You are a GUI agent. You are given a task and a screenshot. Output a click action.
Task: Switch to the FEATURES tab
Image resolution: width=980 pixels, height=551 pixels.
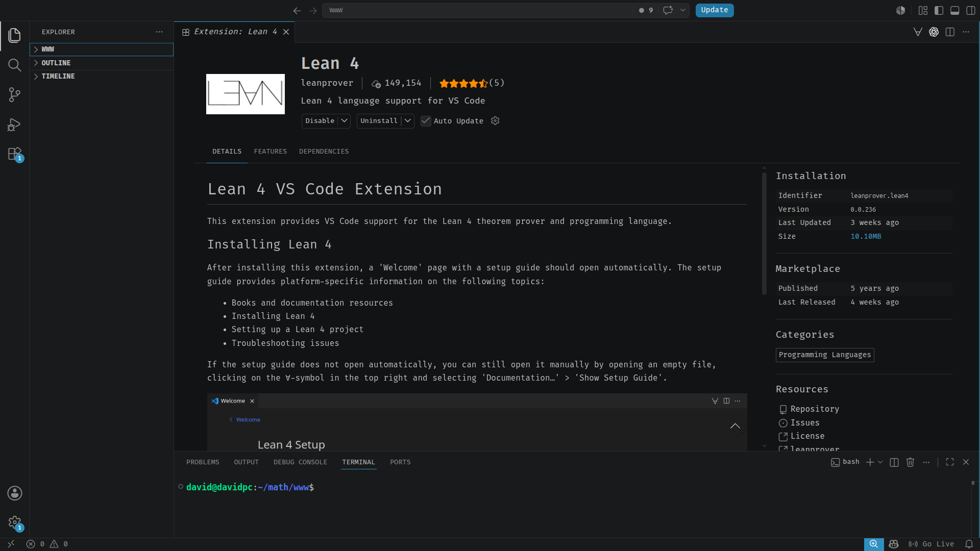click(271, 152)
